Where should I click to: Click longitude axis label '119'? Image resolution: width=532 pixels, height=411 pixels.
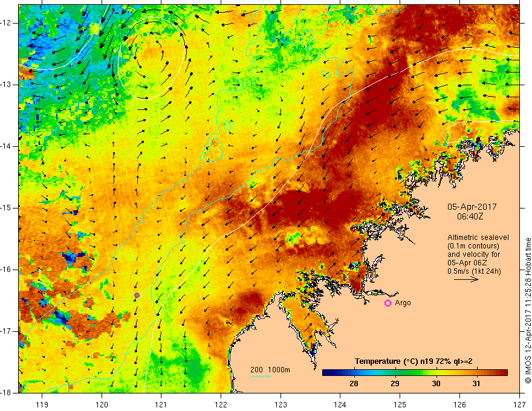42,404
